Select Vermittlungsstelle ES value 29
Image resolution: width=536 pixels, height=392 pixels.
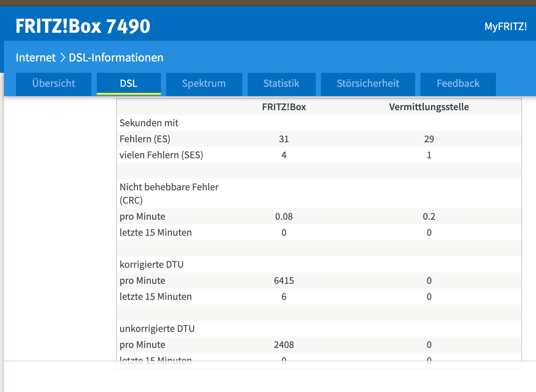pos(429,139)
